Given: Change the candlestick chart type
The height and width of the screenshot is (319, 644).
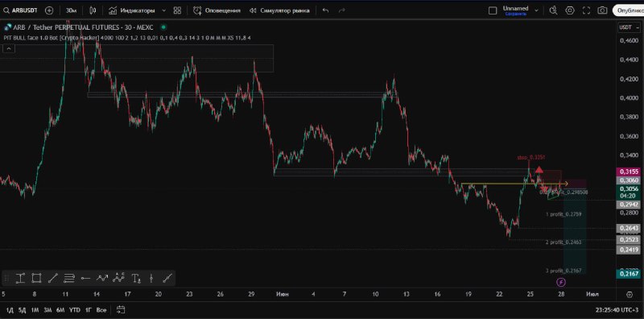Looking at the screenshot, I should tap(93, 10).
